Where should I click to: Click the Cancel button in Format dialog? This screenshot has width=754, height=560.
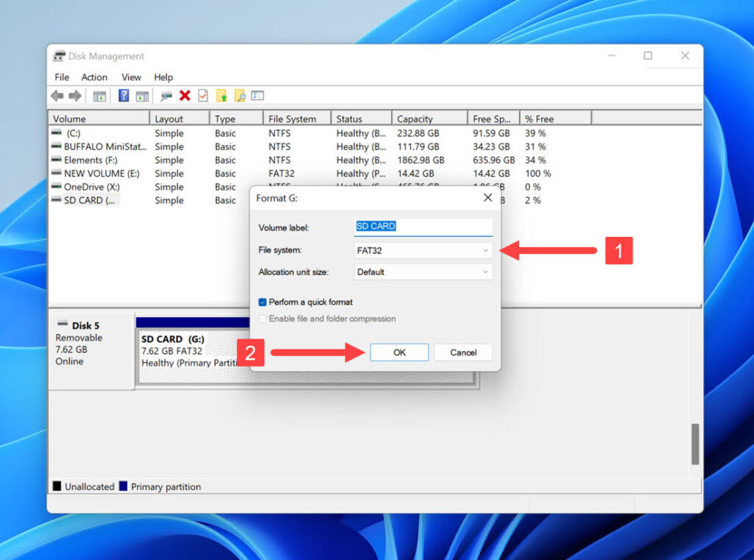point(463,352)
